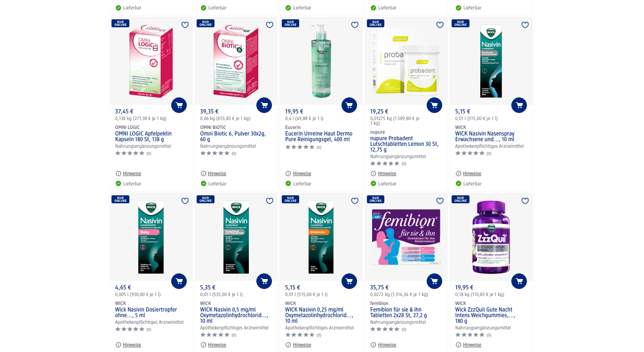Toggle wishlist heart for Eucerin Reinigungsgel
Viewport: 644px width, 352px height.
355,25
